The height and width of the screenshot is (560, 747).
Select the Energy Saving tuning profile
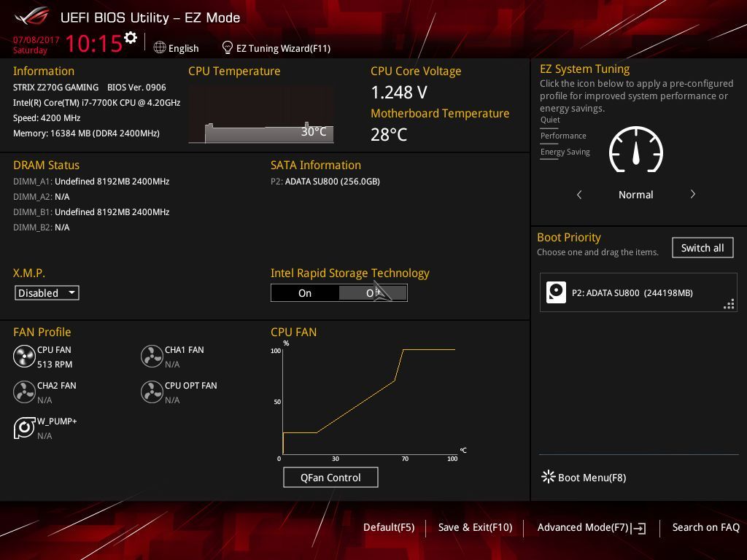(565, 152)
